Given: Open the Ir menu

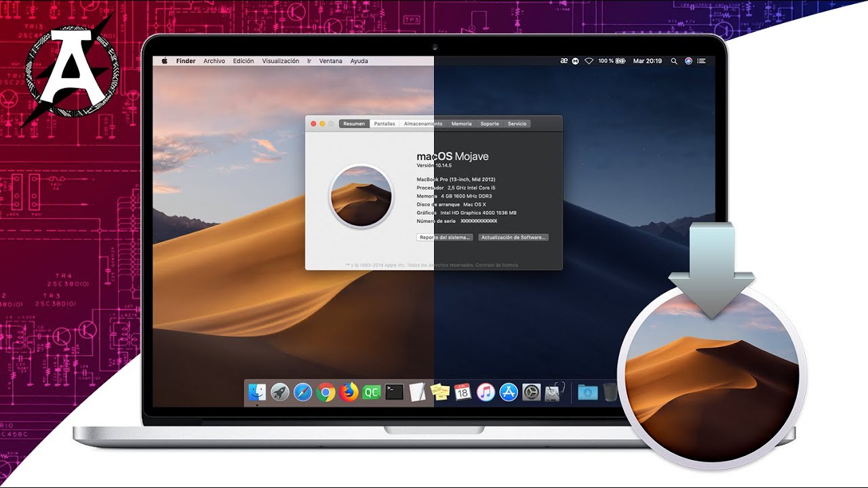Looking at the screenshot, I should tap(309, 61).
